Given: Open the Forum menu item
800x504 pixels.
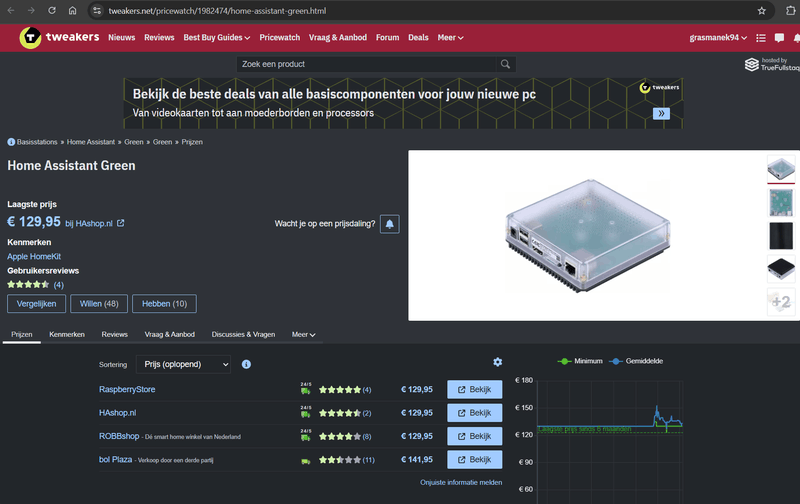Looking at the screenshot, I should pos(387,38).
